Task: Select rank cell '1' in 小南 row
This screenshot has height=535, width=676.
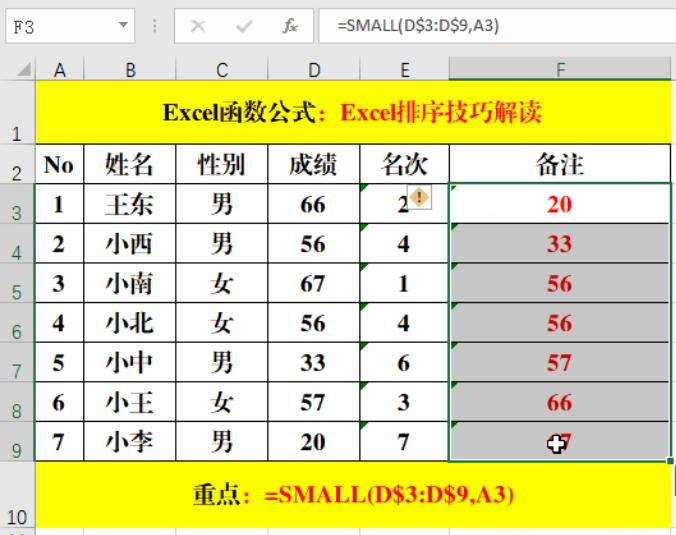Action: [x=404, y=283]
